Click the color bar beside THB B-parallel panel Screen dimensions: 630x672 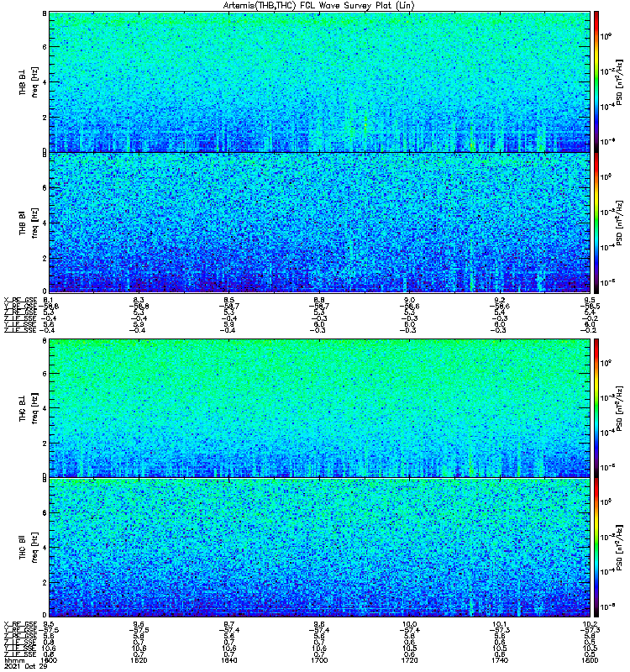[596, 223]
